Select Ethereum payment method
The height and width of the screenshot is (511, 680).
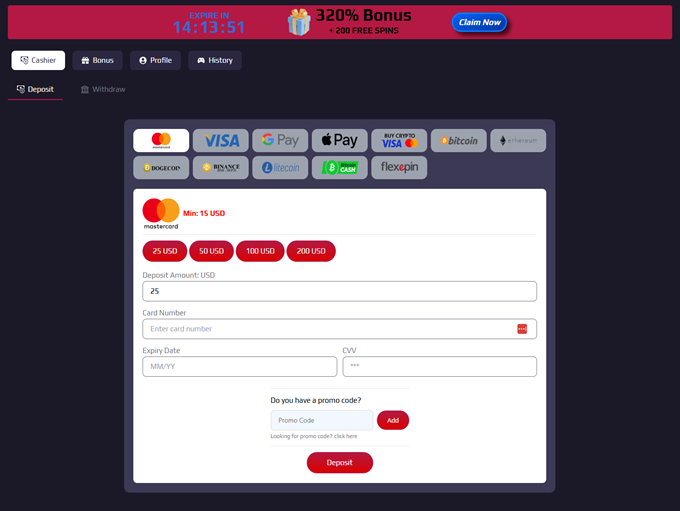(518, 141)
